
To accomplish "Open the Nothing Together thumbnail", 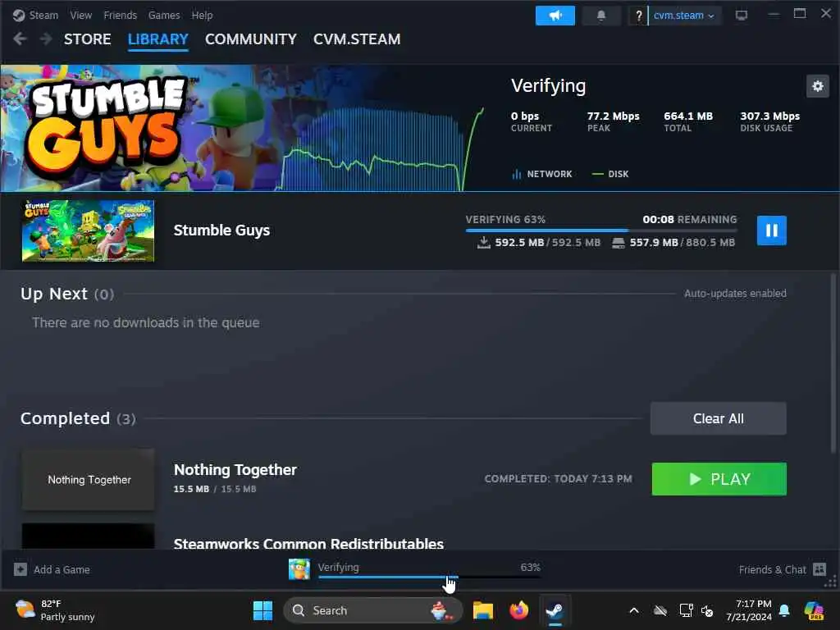I will [89, 479].
